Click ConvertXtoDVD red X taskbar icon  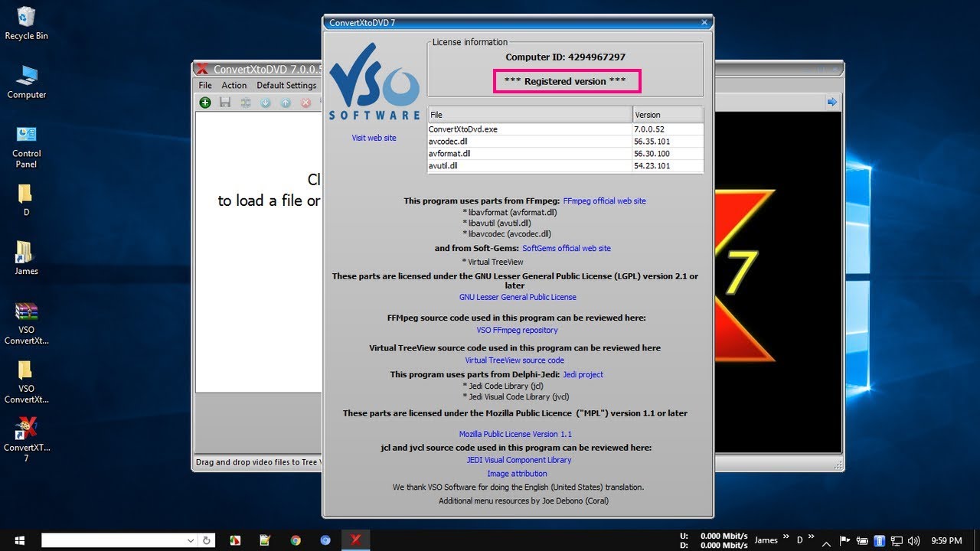point(355,540)
